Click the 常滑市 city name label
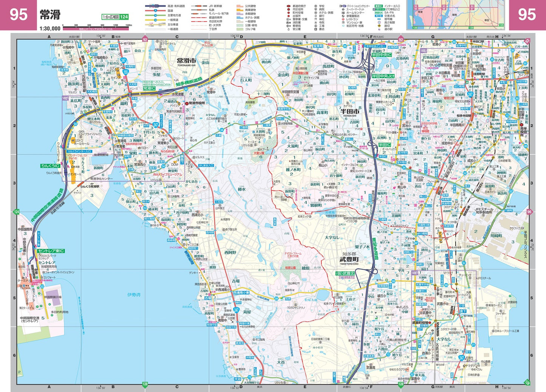The height and width of the screenshot is (392, 546). pos(186,60)
